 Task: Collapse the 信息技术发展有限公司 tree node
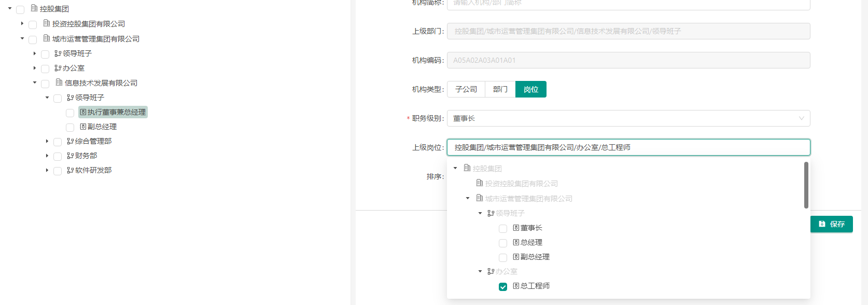[x=35, y=82]
